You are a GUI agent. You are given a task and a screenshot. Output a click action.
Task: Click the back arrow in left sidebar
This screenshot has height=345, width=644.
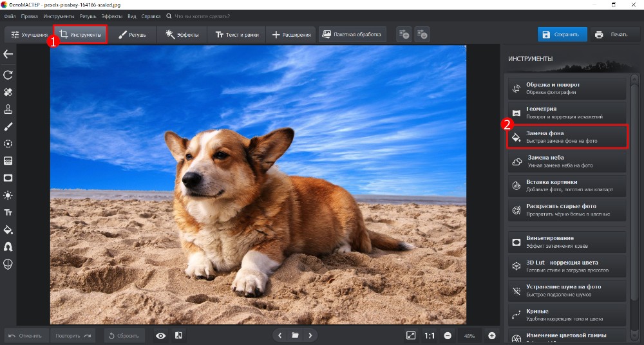(8, 55)
